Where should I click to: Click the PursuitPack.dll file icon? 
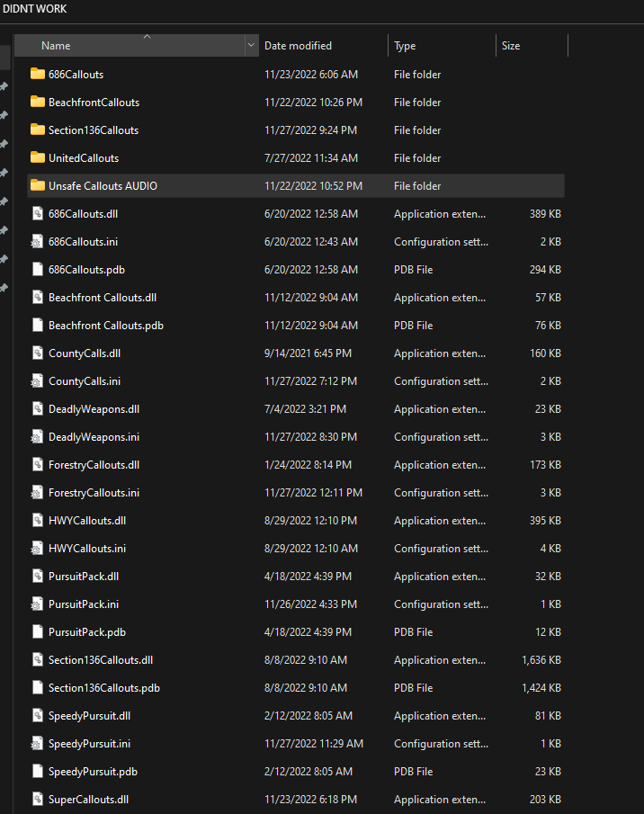coord(38,577)
